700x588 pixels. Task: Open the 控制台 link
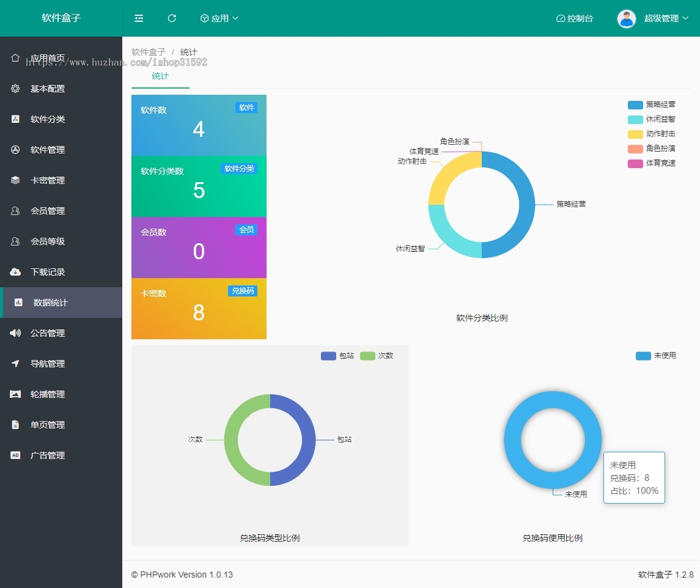coord(575,18)
